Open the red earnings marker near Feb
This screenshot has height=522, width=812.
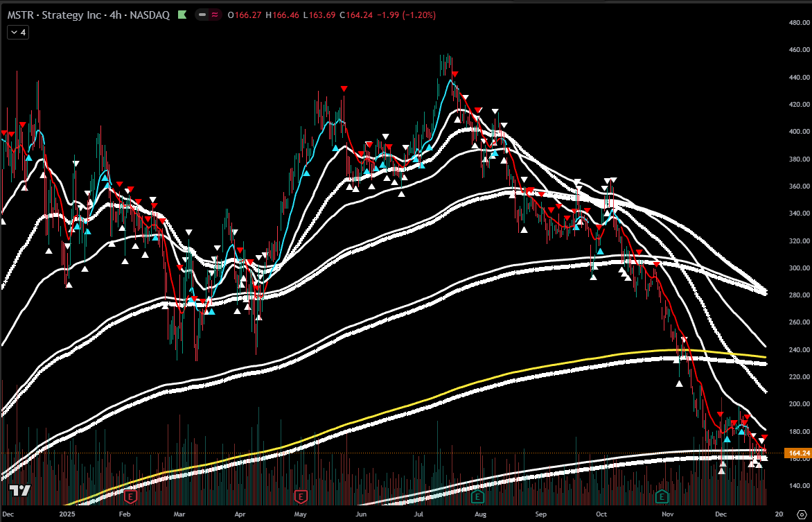tap(130, 497)
